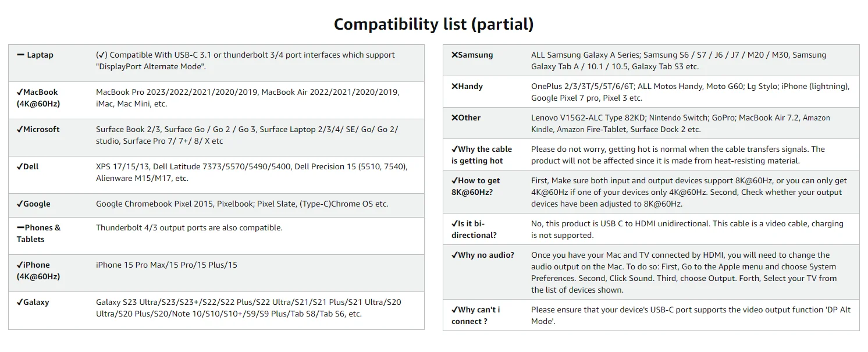868x352 pixels.
Task: Select the "Compatibility list (partial)" heading
Action: 433,24
